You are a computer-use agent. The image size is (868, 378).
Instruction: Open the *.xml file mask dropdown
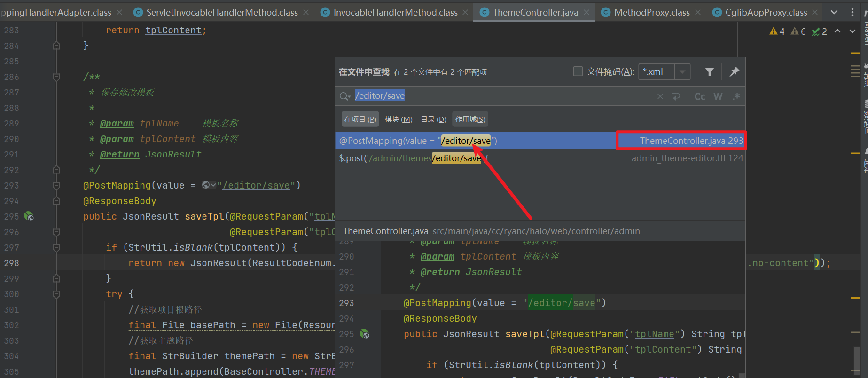(x=682, y=72)
